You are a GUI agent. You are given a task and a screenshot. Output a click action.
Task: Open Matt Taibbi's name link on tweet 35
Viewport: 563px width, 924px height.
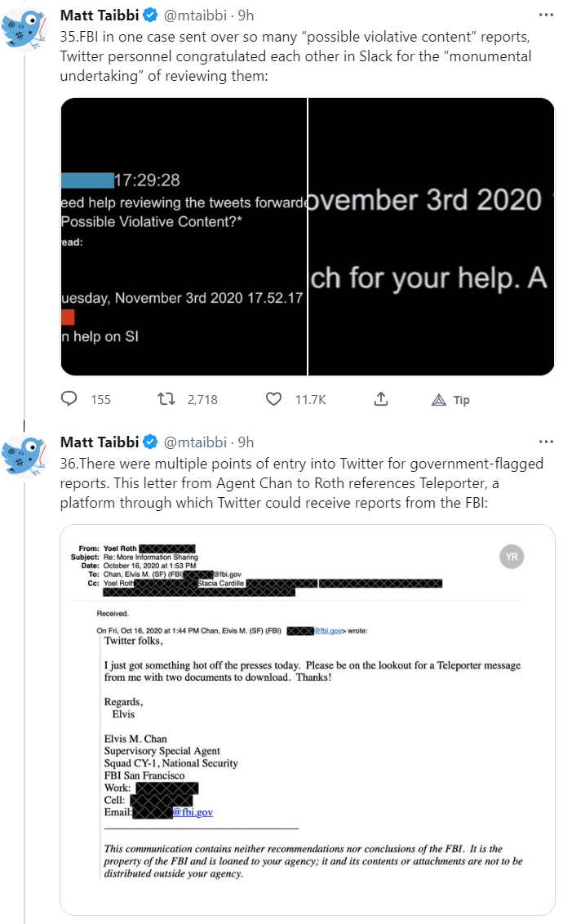[99, 15]
